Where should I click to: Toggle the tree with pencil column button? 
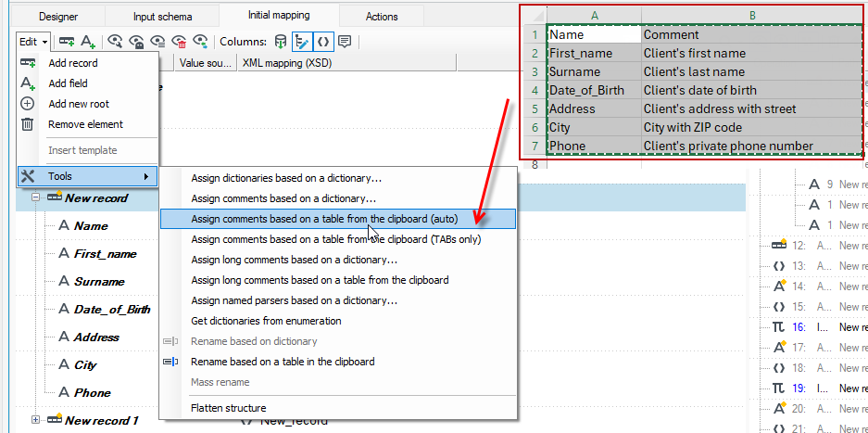[302, 41]
